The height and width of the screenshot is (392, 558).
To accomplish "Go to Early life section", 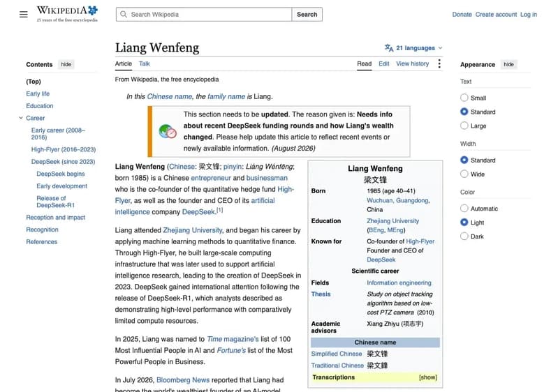I will [38, 93].
